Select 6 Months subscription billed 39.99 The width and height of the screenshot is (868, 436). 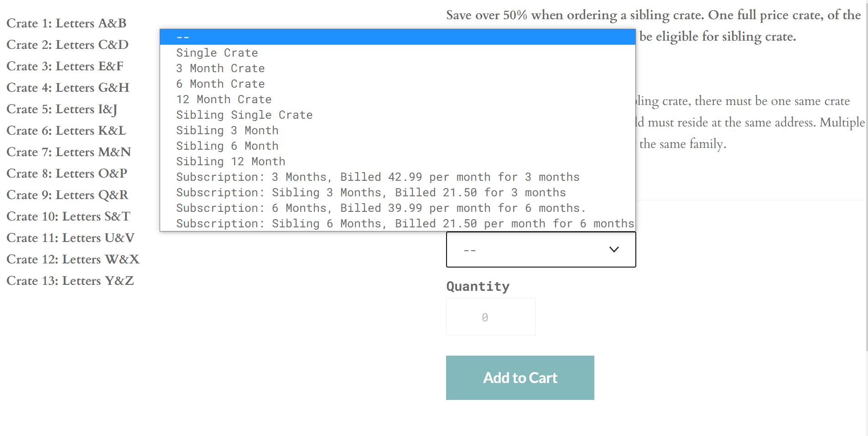pyautogui.click(x=381, y=208)
